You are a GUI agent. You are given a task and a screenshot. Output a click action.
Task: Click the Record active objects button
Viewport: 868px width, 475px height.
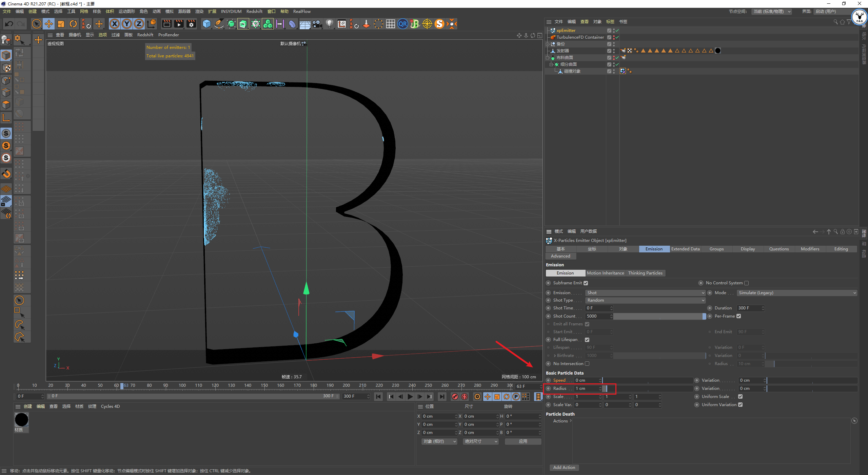coord(455,396)
